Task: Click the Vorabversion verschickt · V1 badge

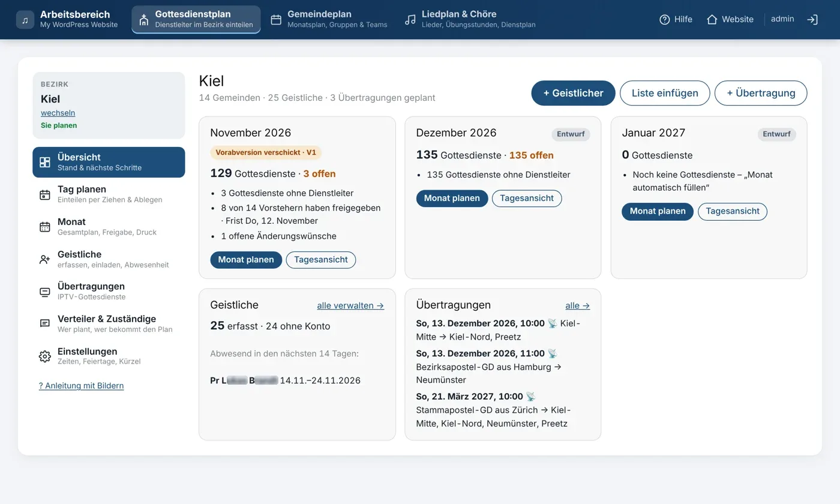Action: click(266, 152)
